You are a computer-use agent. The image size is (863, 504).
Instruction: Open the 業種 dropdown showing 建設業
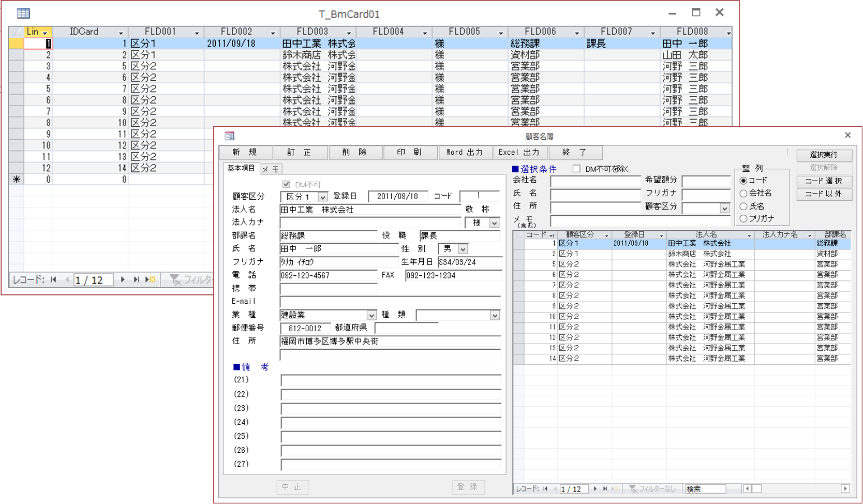pyautogui.click(x=371, y=315)
